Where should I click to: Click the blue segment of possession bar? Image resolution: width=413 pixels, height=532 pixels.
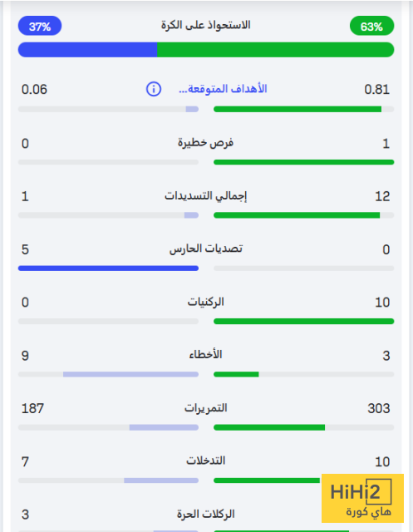(x=87, y=50)
